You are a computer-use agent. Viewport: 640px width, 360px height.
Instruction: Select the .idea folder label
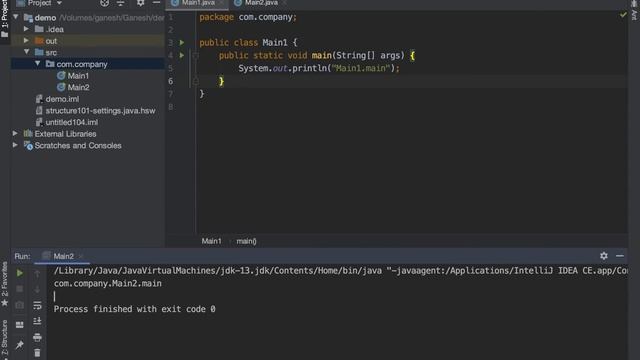tap(54, 29)
